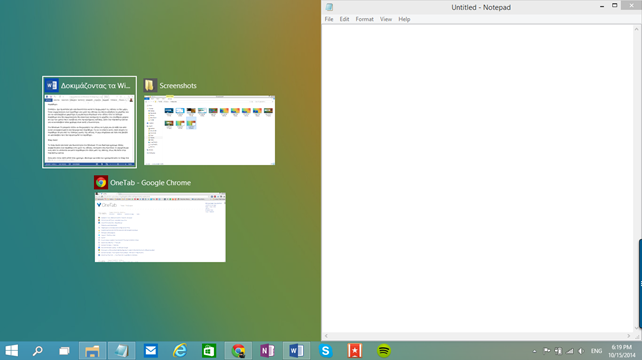Open the Notepad File menu

329,19
